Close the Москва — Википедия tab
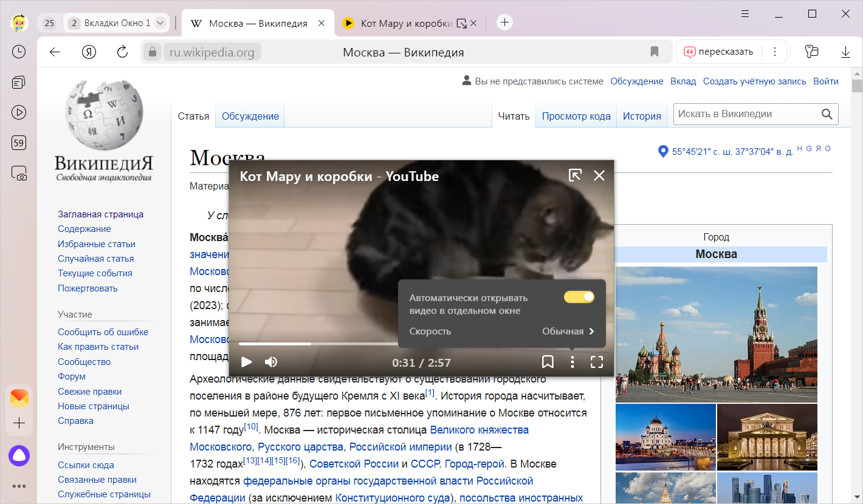Screen dimensions: 863x504 click(322, 24)
